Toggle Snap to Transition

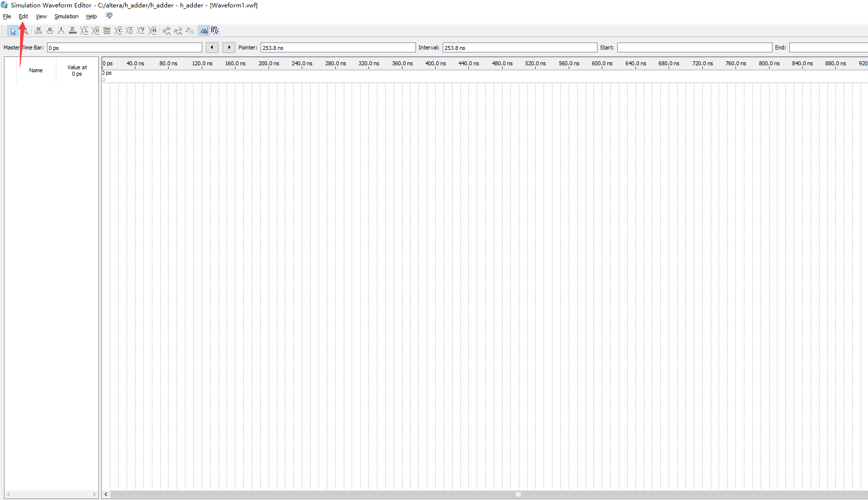point(215,31)
